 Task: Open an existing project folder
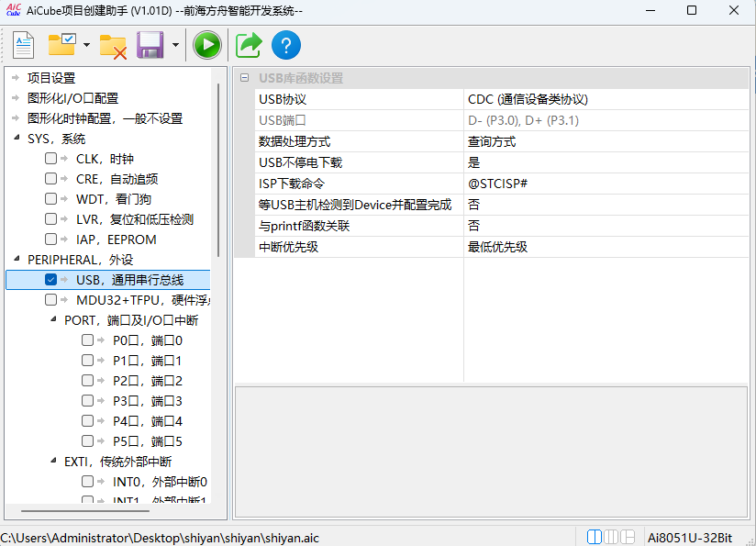pos(61,44)
